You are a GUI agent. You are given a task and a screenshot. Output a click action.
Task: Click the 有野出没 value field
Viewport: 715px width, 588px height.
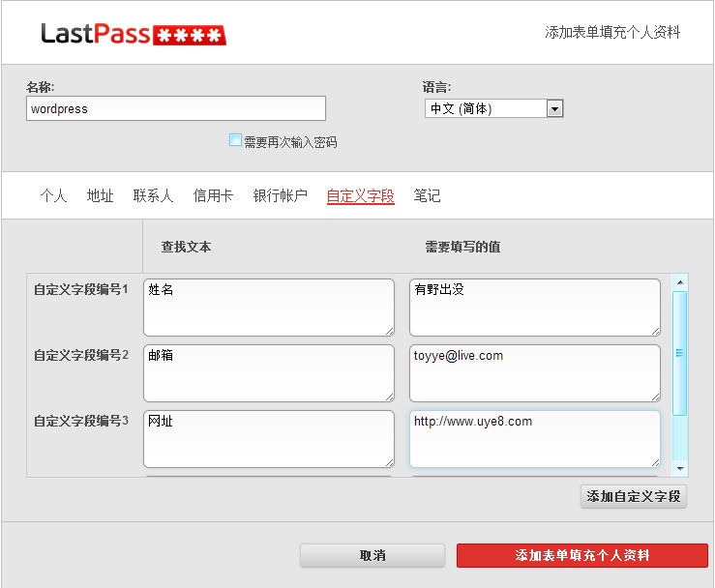(535, 308)
